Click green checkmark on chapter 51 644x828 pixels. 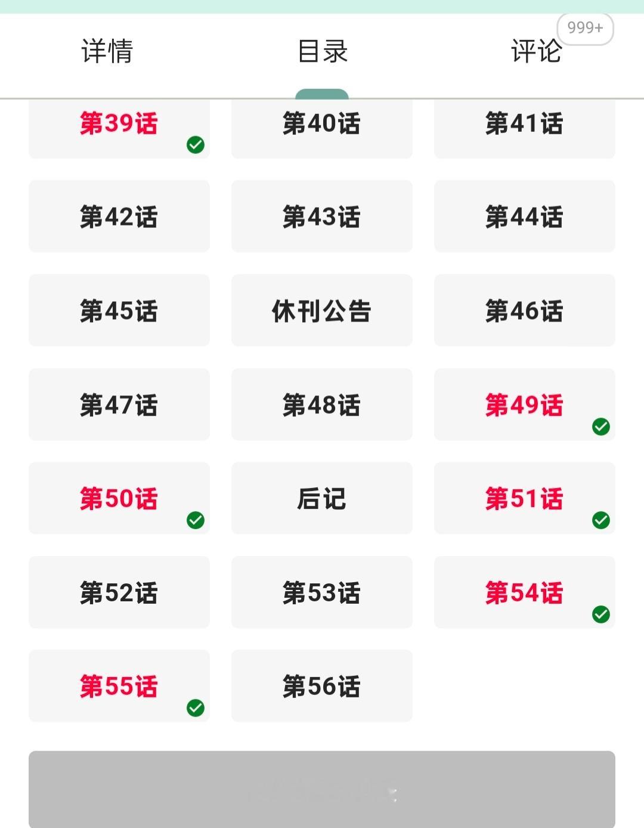pos(601,520)
